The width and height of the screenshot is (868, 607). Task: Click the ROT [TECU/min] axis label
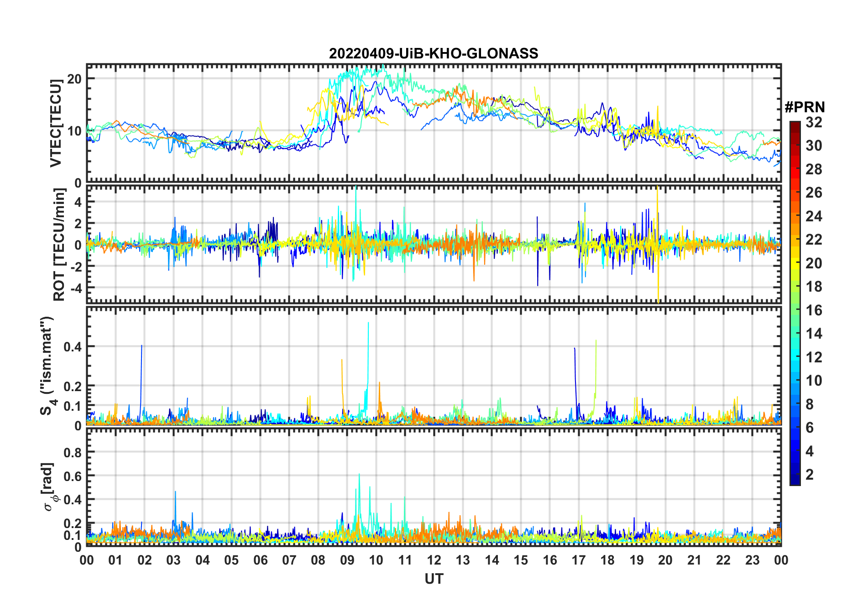tap(59, 245)
